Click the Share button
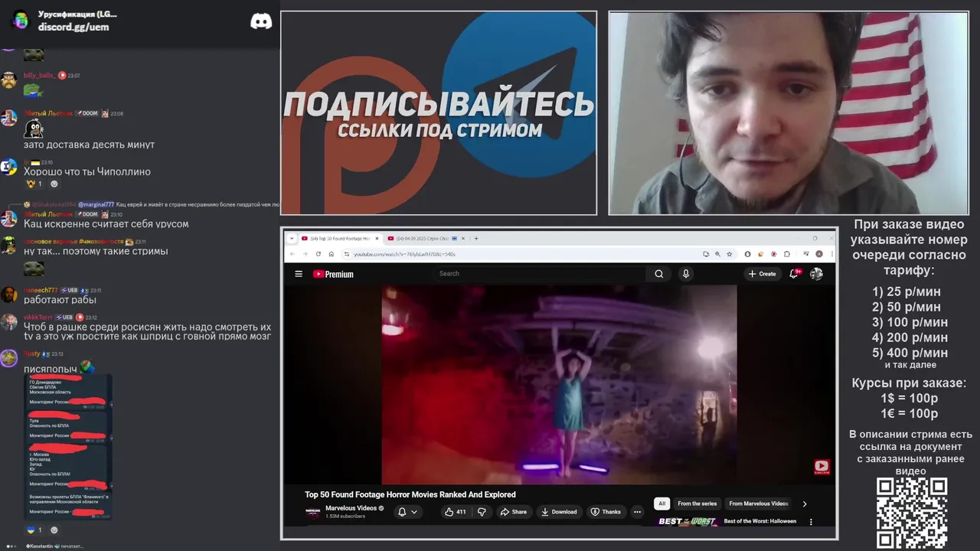Viewport: 980px width, 551px height. tap(513, 512)
